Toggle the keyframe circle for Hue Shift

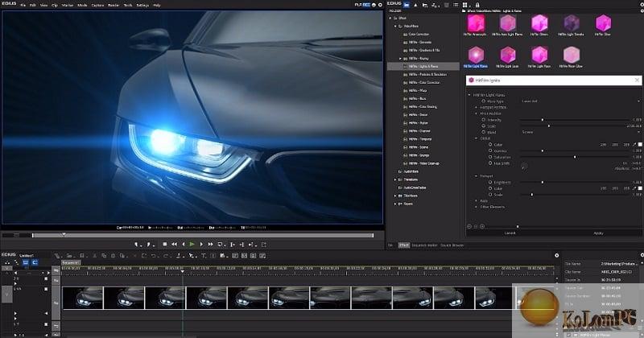tap(490, 163)
